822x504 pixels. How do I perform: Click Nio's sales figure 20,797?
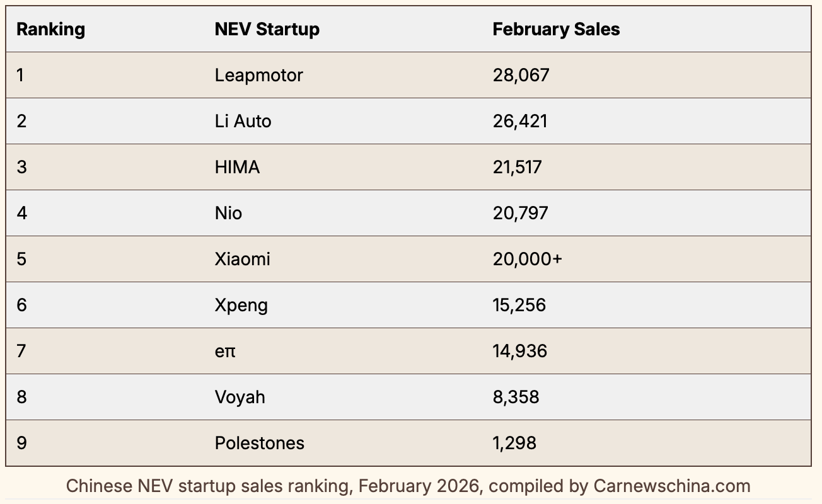click(x=520, y=213)
